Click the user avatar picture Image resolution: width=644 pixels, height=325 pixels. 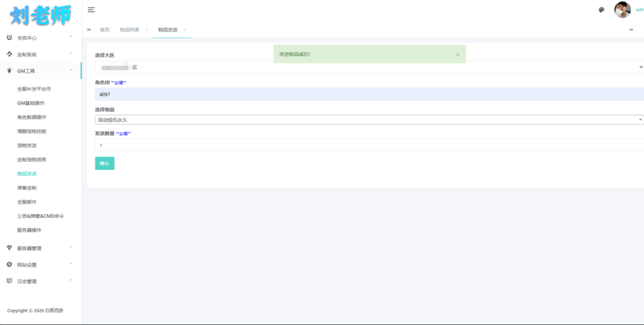pos(622,10)
